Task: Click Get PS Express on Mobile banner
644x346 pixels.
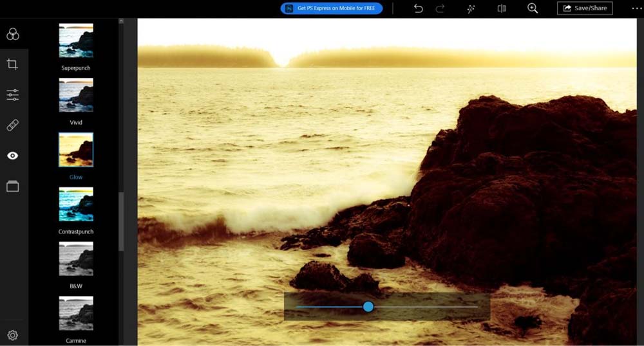Action: coord(332,8)
